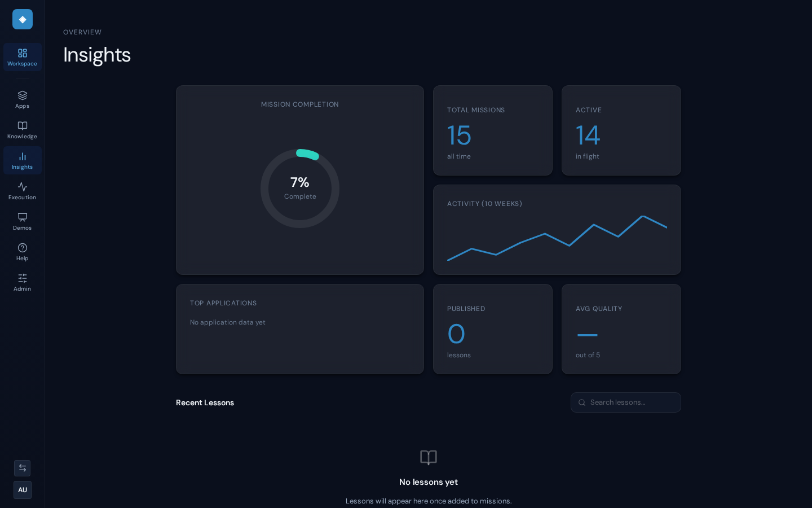Focus the Search lessons field
This screenshot has height=508, width=812.
(626, 402)
